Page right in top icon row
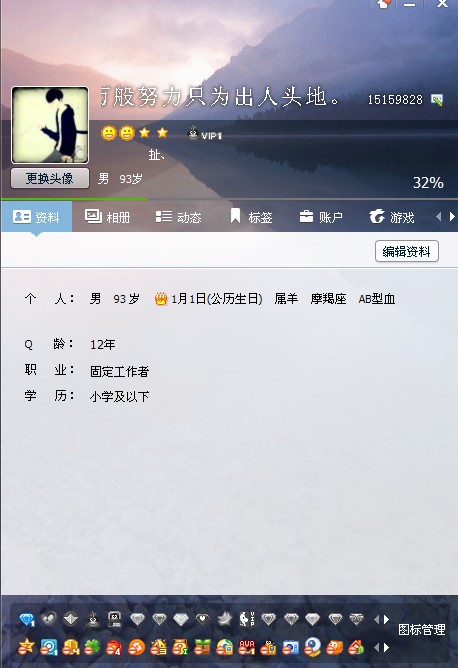Screen dimensions: 458x668 pyautogui.click(x=386, y=619)
